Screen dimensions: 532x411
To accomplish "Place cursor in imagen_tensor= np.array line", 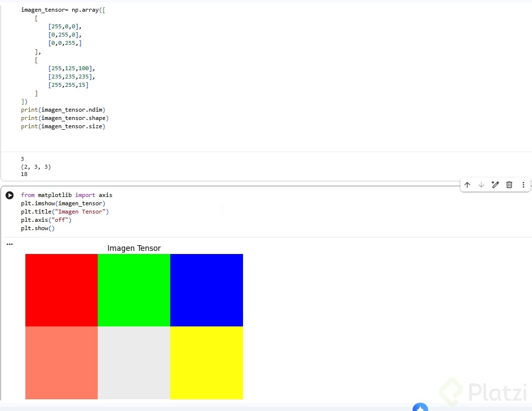I will [63, 10].
